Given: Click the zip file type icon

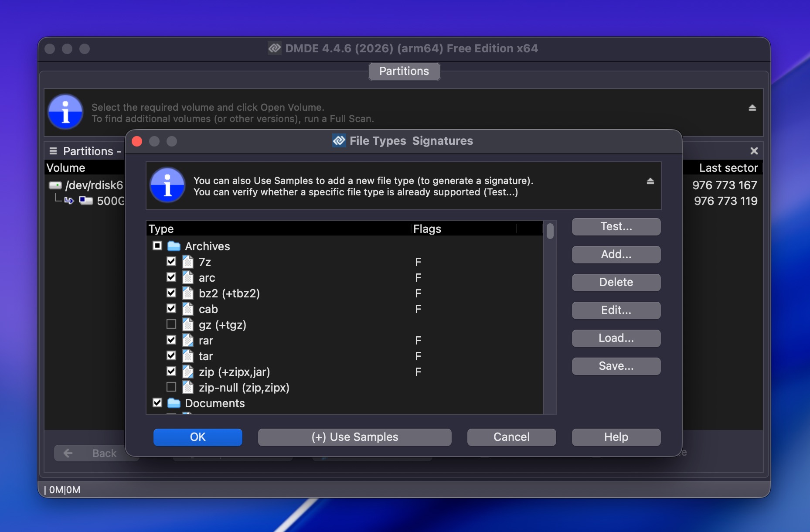Looking at the screenshot, I should [x=187, y=371].
